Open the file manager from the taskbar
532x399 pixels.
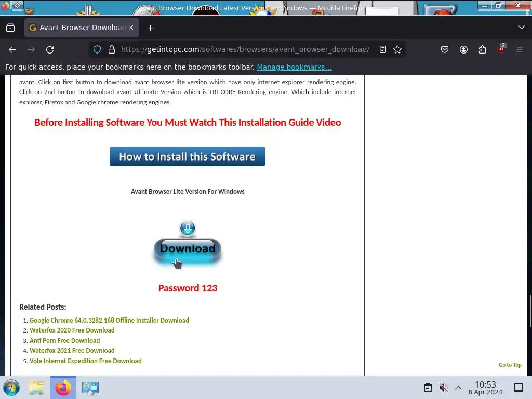36,388
